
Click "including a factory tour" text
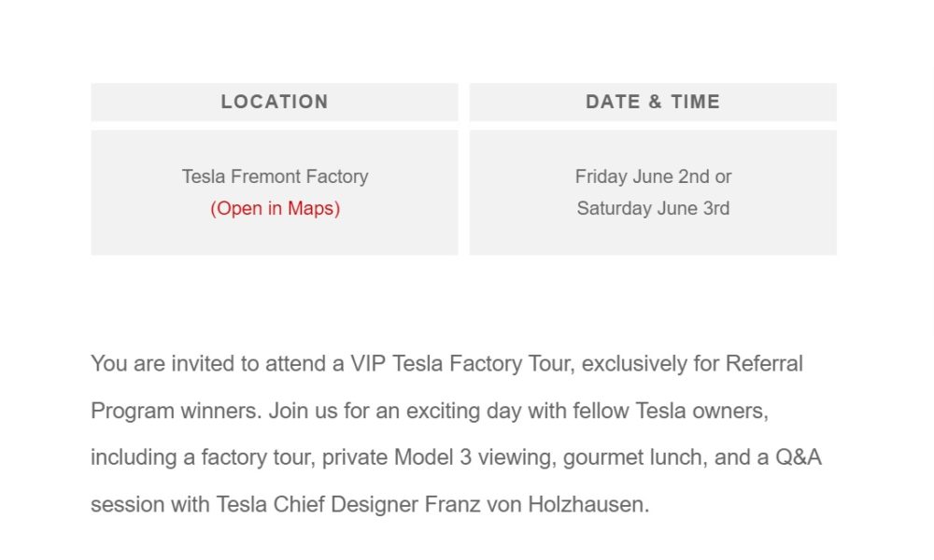pos(203,457)
